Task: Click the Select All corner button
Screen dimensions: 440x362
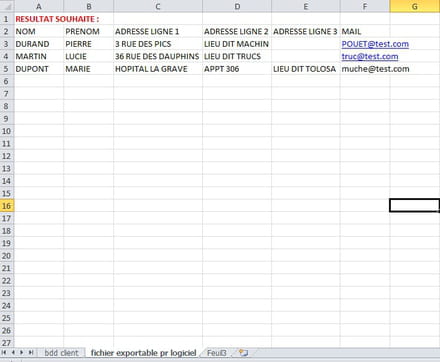Action: pyautogui.click(x=7, y=6)
